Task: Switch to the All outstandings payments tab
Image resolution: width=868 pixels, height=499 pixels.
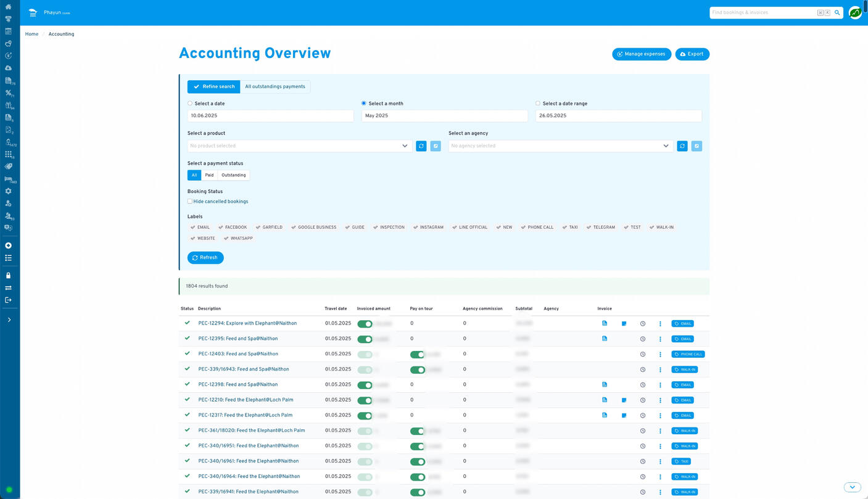Action: point(275,86)
